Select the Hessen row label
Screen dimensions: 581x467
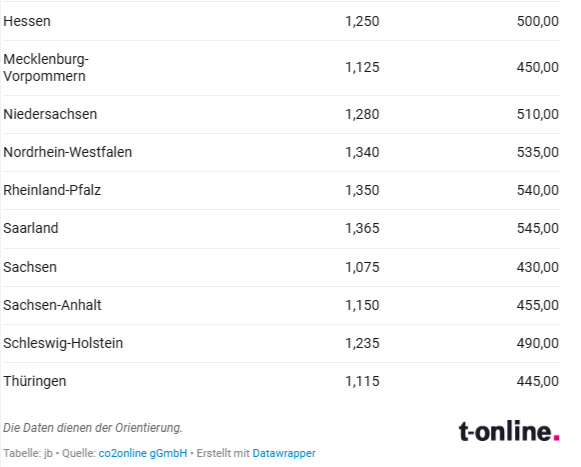[x=27, y=21]
